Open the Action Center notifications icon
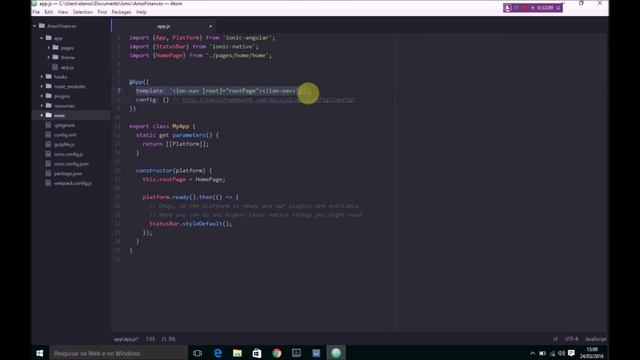The width and height of the screenshot is (640, 360). pos(571,353)
